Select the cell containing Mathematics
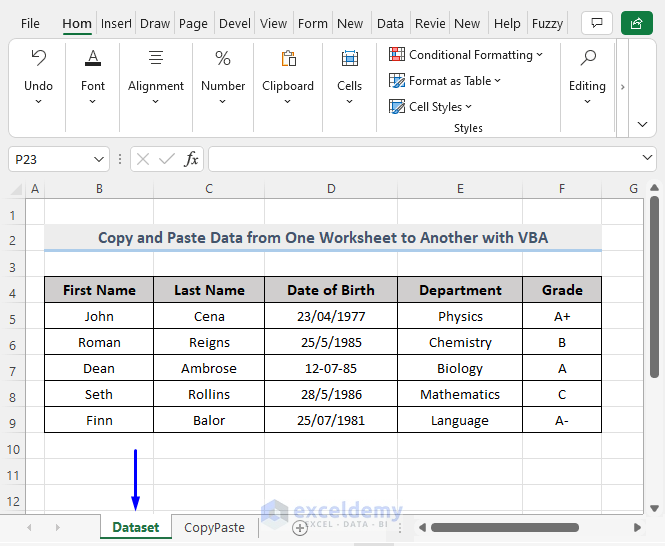 tap(460, 394)
